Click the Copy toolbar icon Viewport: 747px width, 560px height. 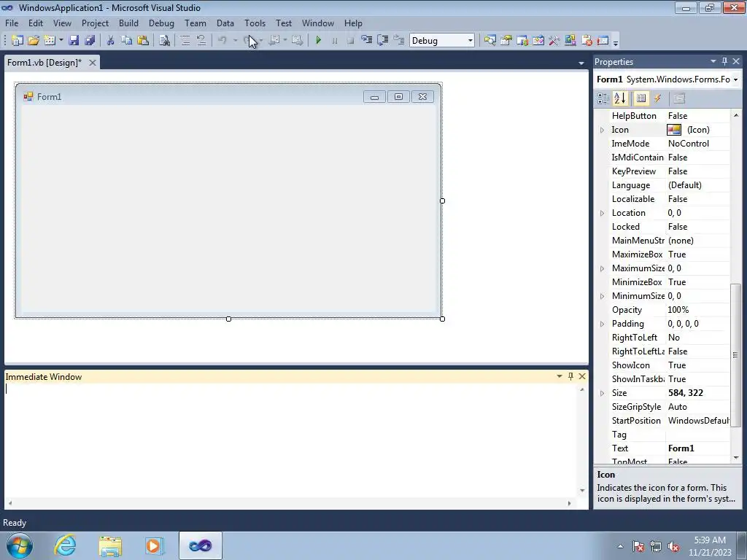pos(127,41)
